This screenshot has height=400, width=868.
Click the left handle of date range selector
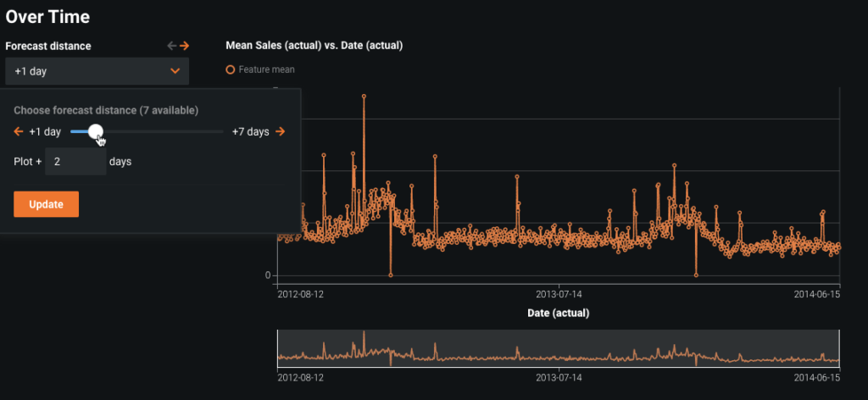277,349
